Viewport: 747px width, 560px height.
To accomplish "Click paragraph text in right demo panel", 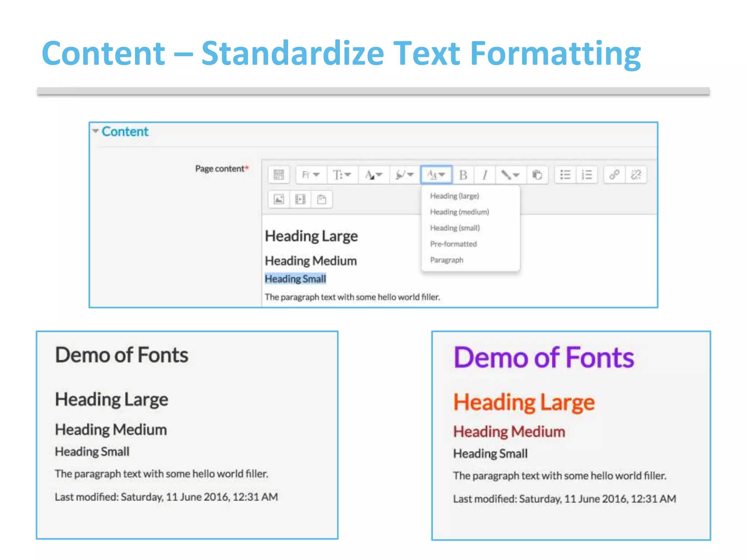I will click(560, 476).
